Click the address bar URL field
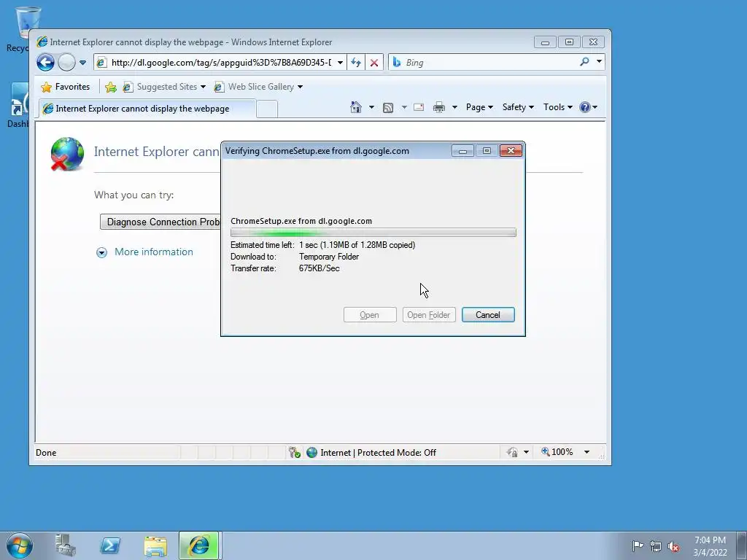 [220, 63]
